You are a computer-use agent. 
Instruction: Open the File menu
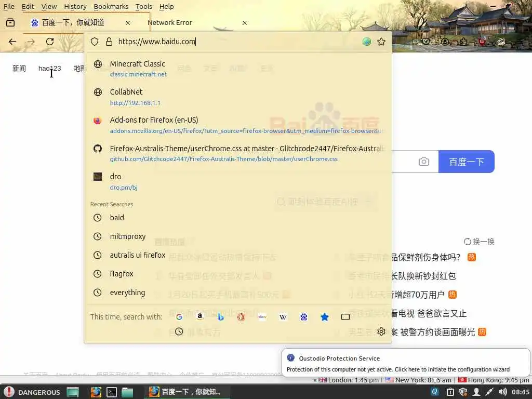9,6
